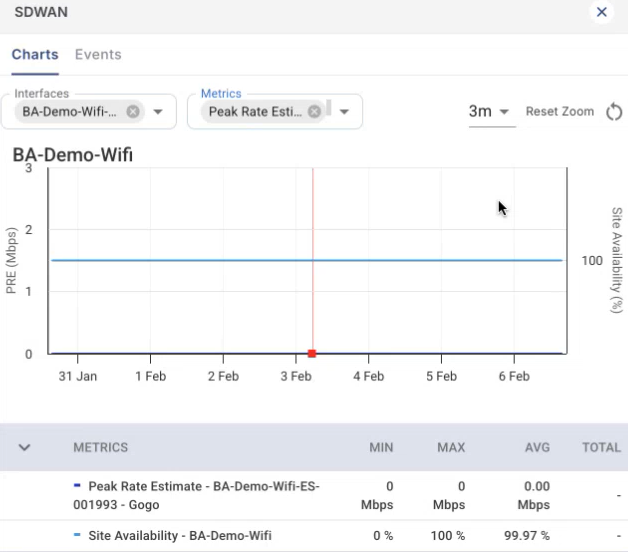Click the Reset Zoom label

point(559,111)
